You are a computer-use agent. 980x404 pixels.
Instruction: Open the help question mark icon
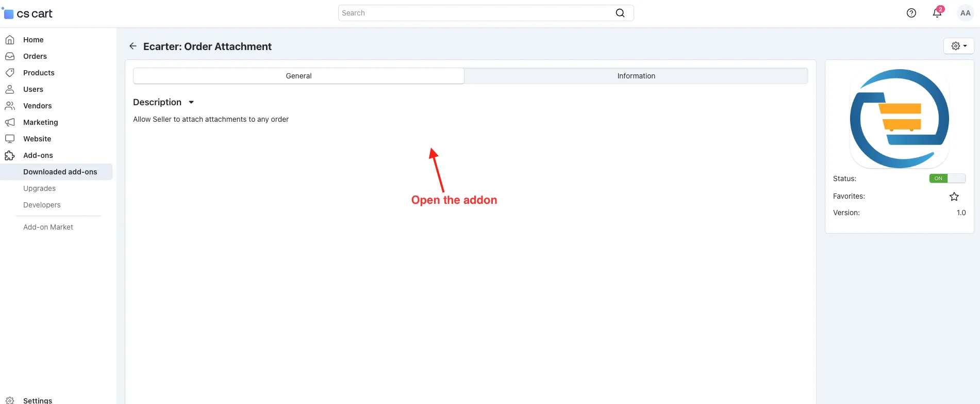[911, 13]
